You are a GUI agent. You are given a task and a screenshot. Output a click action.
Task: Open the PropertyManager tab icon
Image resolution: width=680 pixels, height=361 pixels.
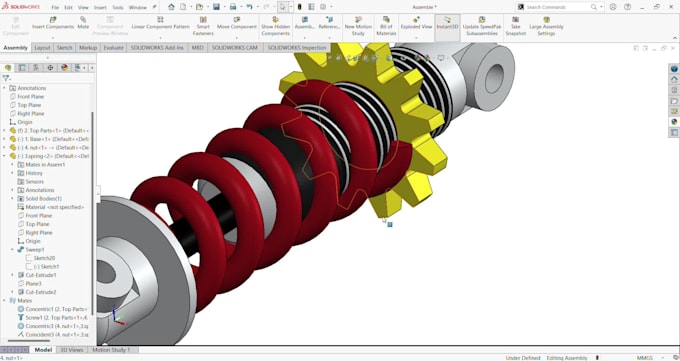coord(22,68)
